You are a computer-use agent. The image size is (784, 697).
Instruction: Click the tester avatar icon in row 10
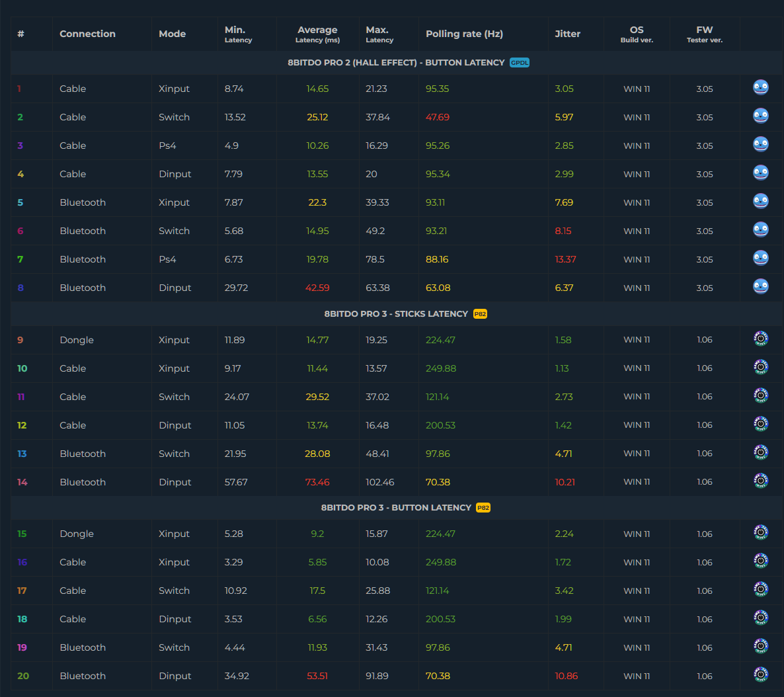(760, 367)
